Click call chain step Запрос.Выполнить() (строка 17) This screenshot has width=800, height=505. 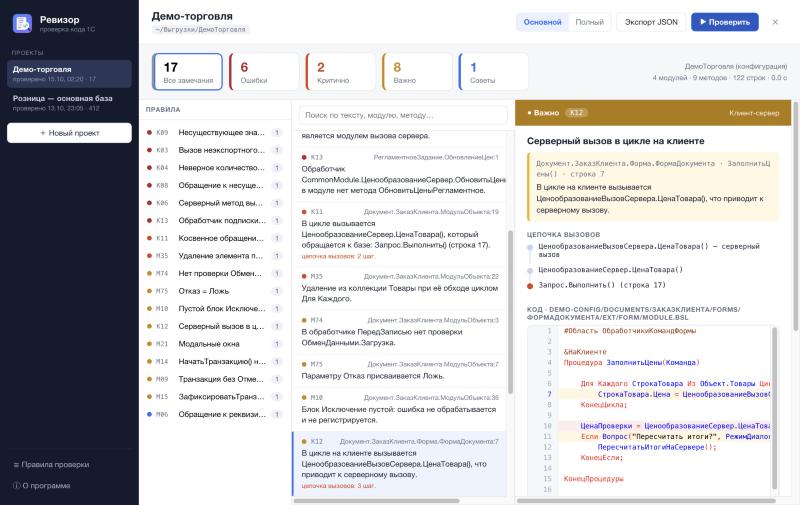click(602, 285)
